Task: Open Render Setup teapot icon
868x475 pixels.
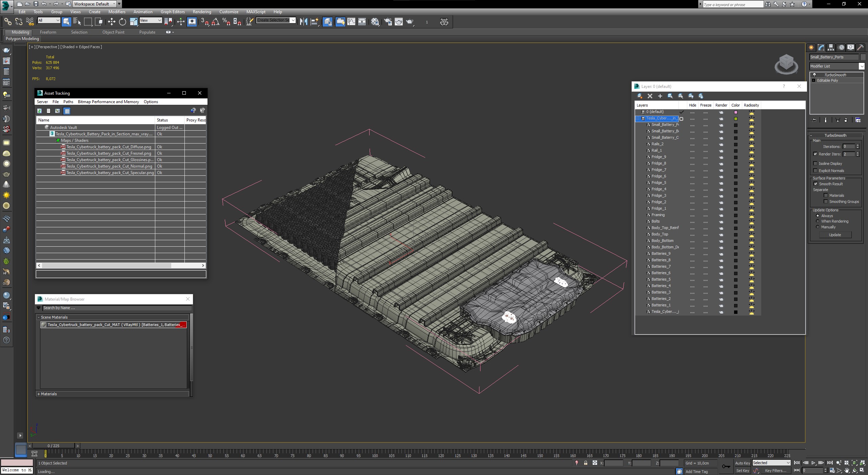Action: tap(388, 22)
